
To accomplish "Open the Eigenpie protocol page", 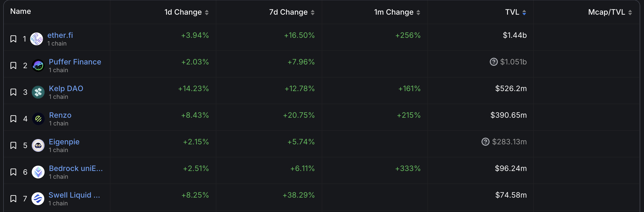I will coord(64,142).
